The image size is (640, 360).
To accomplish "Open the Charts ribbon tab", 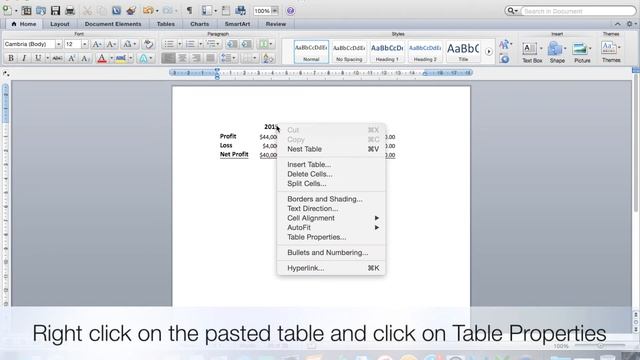I will (200, 24).
